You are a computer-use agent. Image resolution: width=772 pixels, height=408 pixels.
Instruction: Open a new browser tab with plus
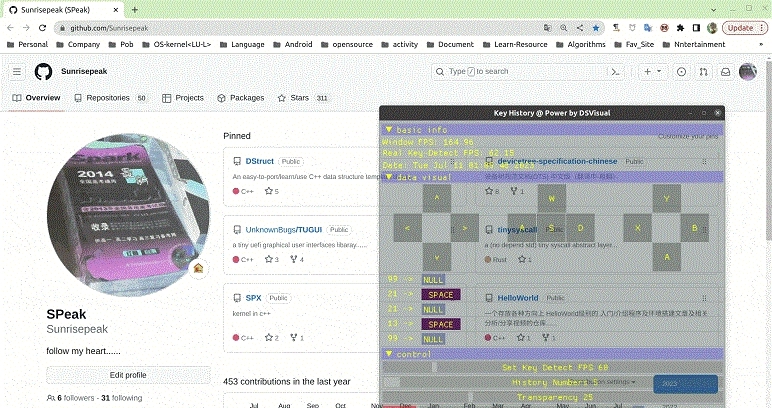point(134,9)
